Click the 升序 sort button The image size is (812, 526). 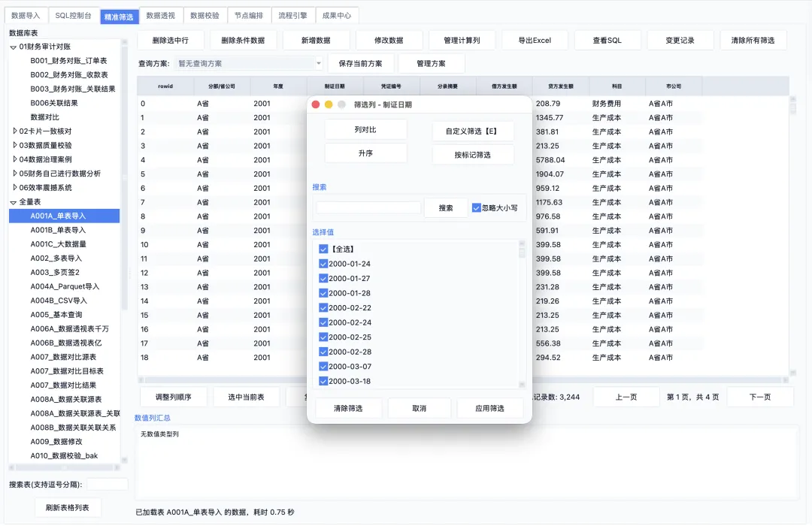tap(365, 153)
